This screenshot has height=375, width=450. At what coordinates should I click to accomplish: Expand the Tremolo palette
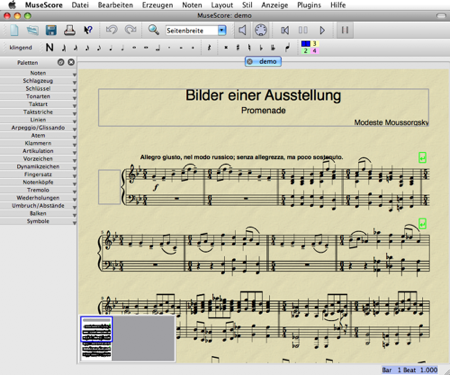pyautogui.click(x=38, y=190)
